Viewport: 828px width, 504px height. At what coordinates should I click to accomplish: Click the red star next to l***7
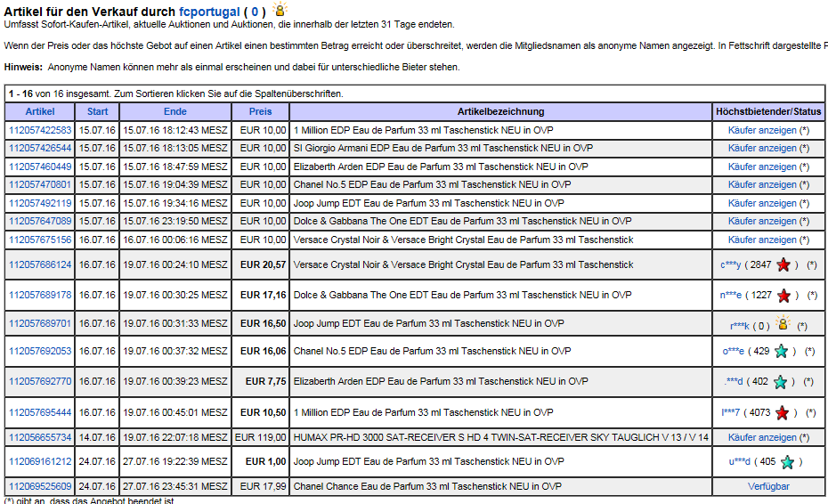tap(782, 412)
